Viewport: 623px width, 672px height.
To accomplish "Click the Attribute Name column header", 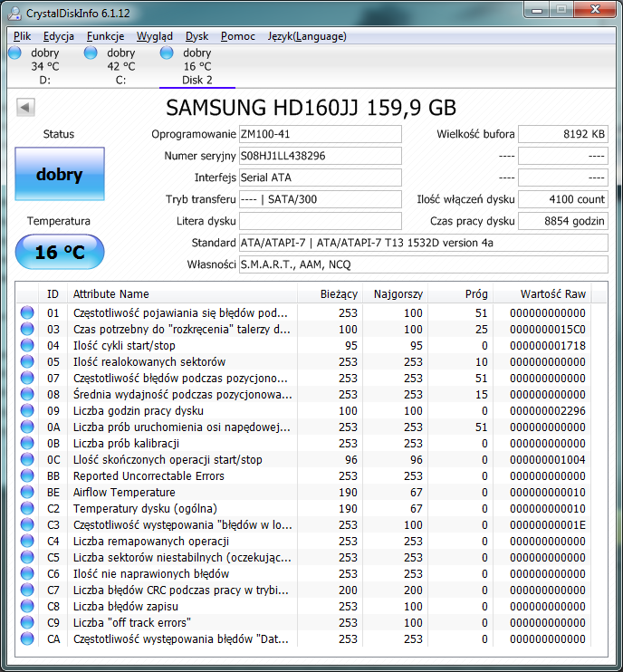I will pos(182,294).
